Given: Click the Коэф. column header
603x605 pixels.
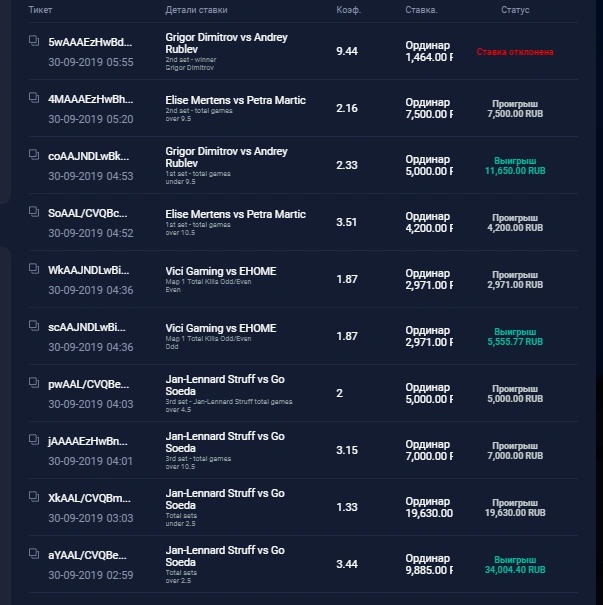Looking at the screenshot, I should 348,10.
